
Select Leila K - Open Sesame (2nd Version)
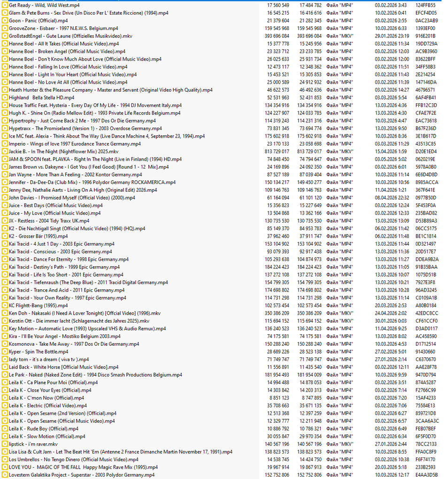(62, 413)
